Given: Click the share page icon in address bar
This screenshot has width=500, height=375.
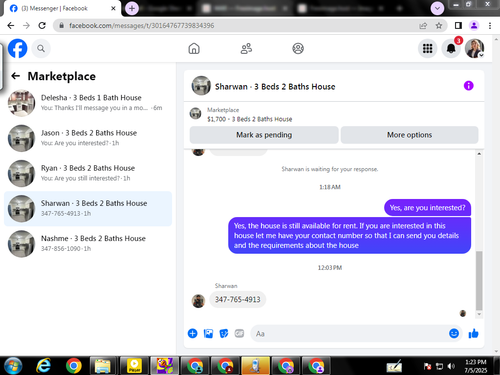Looking at the screenshot, I should (423, 25).
